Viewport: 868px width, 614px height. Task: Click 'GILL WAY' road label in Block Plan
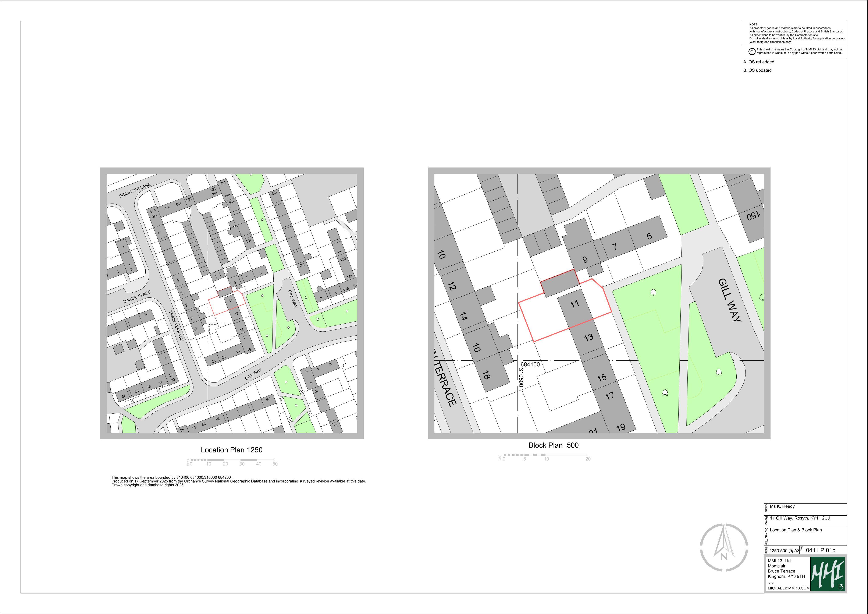point(730,300)
